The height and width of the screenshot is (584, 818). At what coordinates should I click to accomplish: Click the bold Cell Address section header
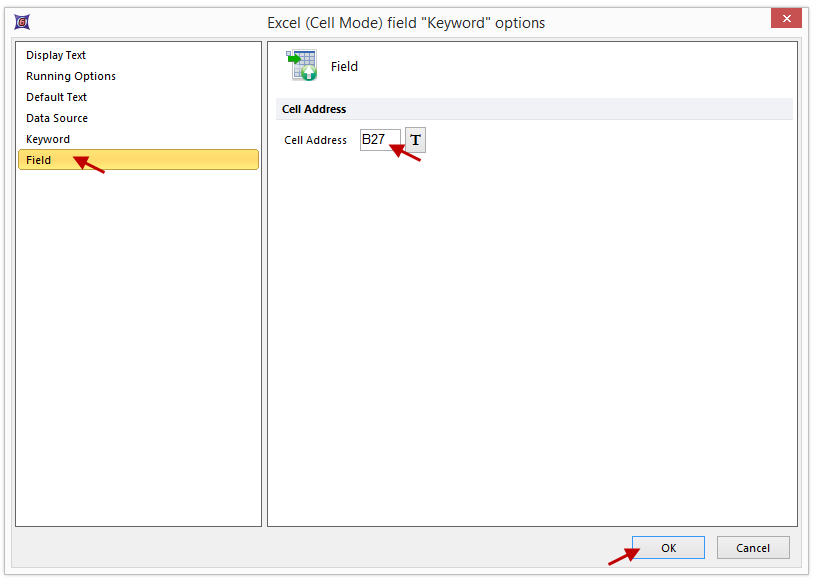coord(314,109)
